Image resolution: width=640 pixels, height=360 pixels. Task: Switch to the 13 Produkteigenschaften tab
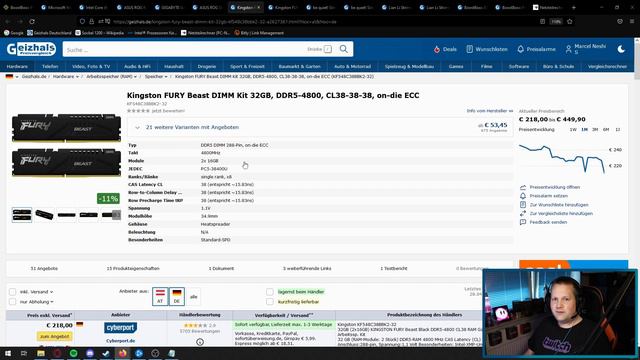click(x=133, y=269)
